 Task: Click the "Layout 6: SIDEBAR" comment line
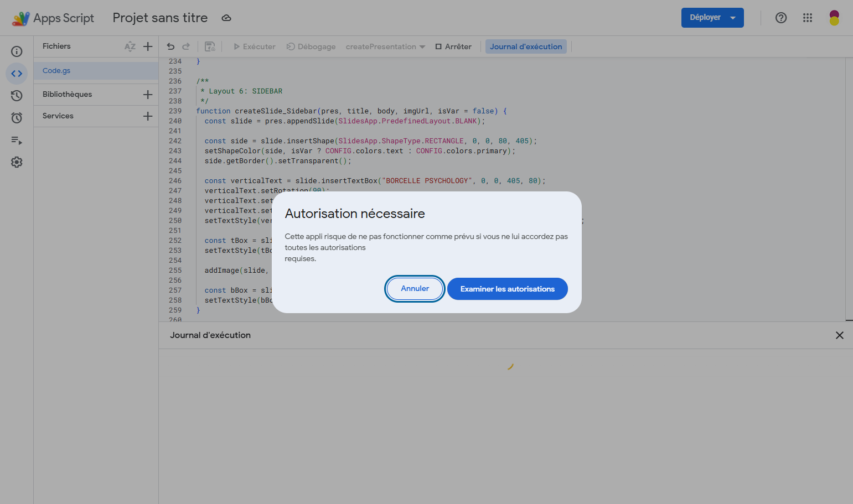coord(241,91)
